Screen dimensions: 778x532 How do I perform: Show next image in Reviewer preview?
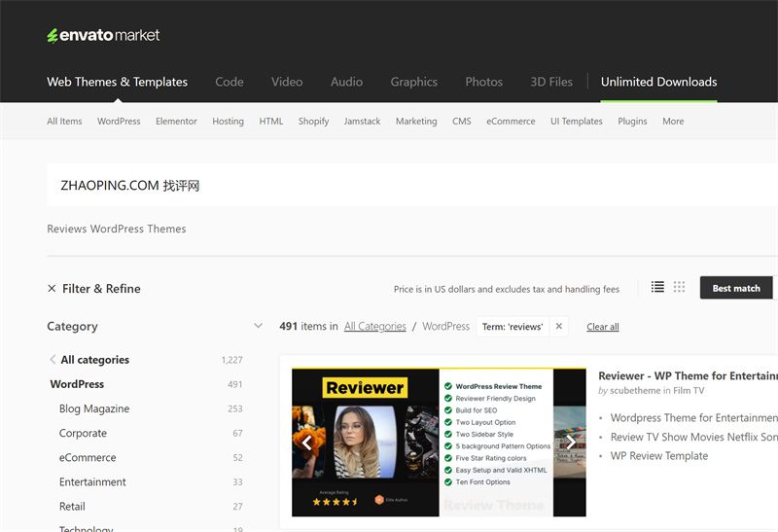572,443
